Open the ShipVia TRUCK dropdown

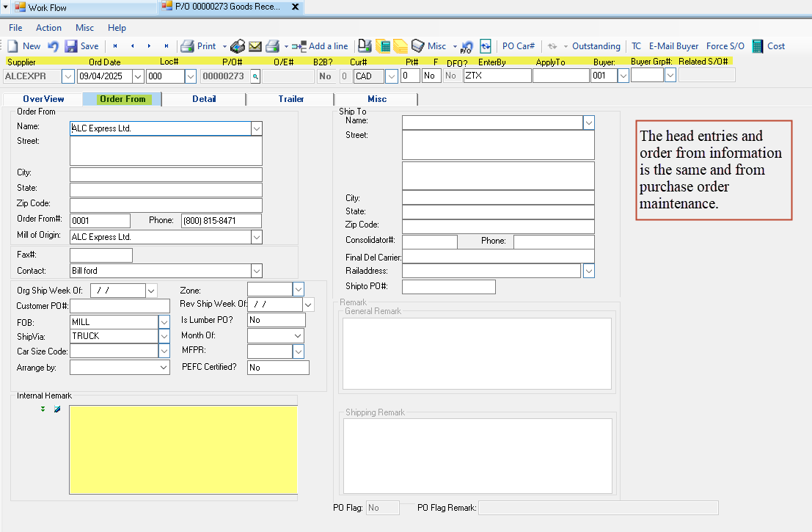[164, 336]
